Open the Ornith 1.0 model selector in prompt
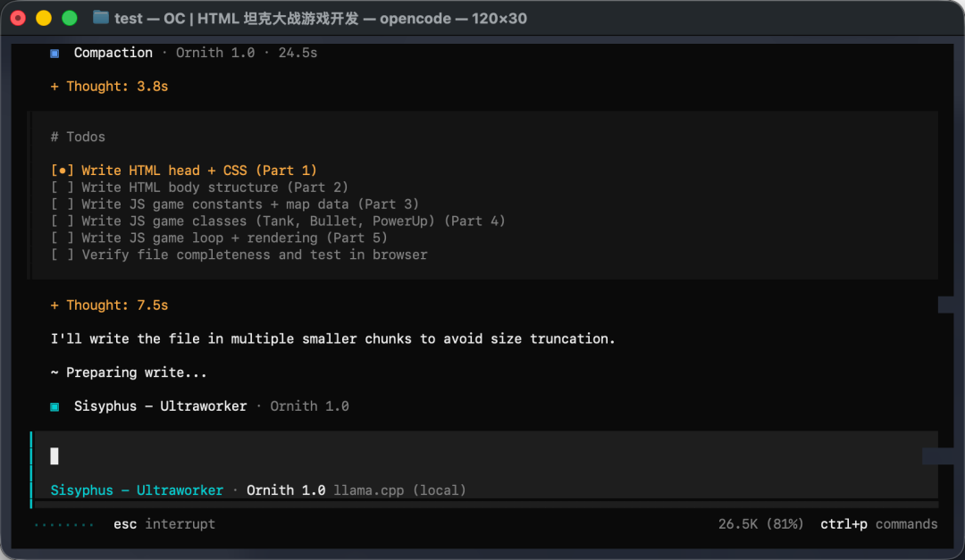 pos(286,490)
